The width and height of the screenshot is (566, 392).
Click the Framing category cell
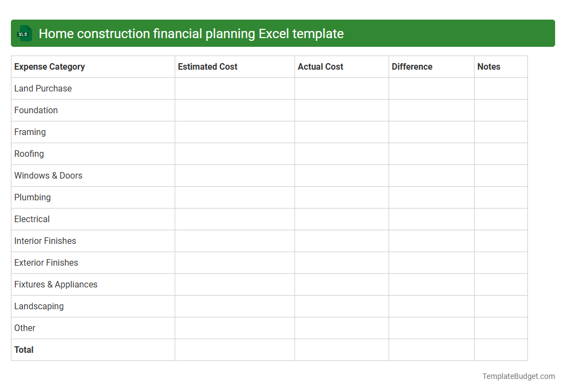pyautogui.click(x=30, y=132)
